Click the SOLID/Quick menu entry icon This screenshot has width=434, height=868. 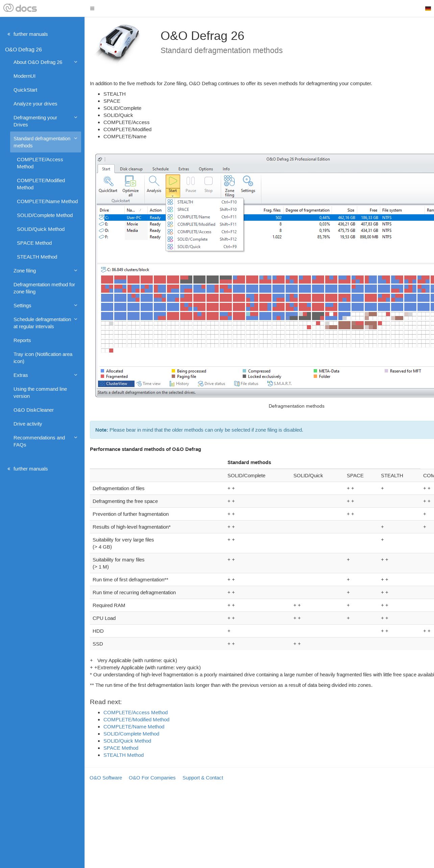170,247
